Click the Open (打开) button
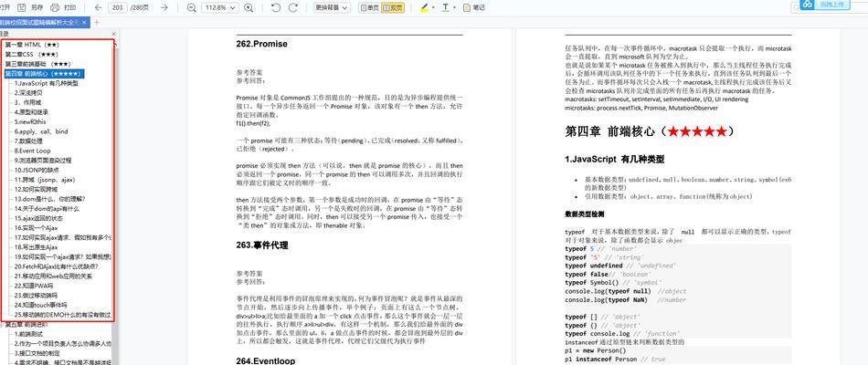Viewport: 868px width, 365px height. coord(5,7)
